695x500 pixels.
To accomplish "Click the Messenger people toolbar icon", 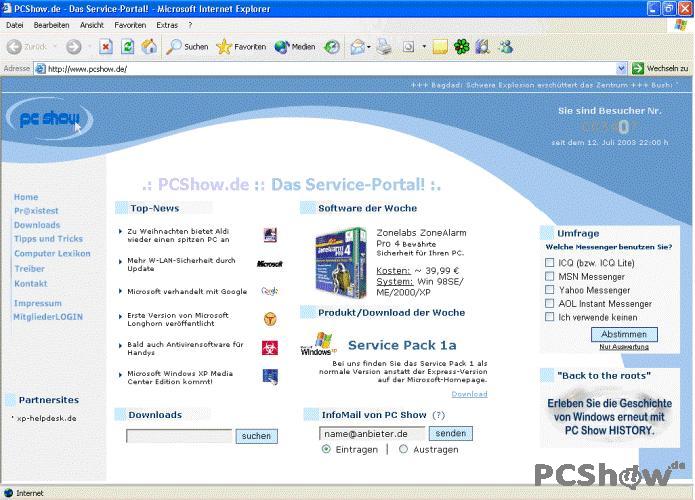I will point(506,47).
